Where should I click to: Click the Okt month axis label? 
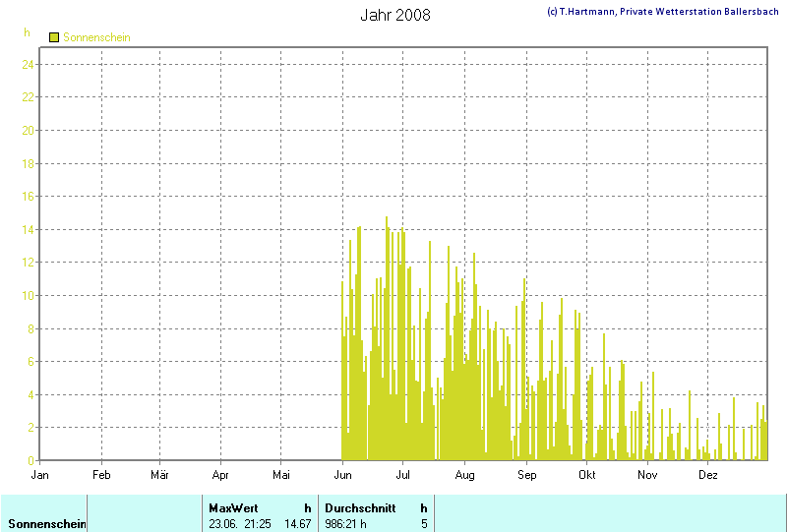click(587, 474)
